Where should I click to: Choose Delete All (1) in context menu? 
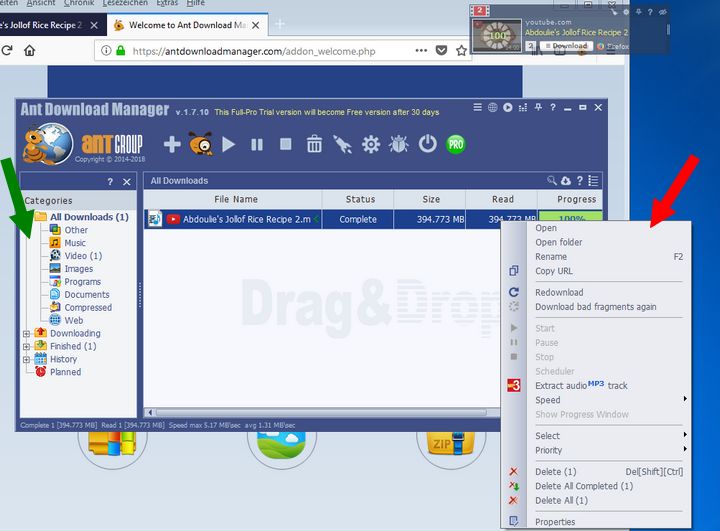coord(561,500)
